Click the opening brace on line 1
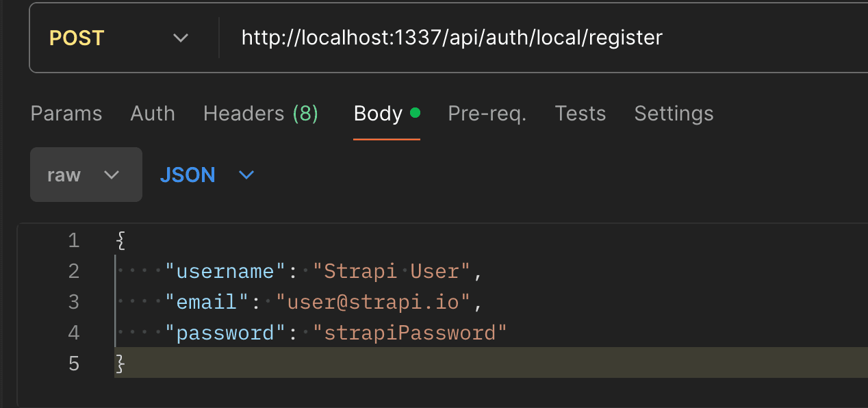 (120, 241)
